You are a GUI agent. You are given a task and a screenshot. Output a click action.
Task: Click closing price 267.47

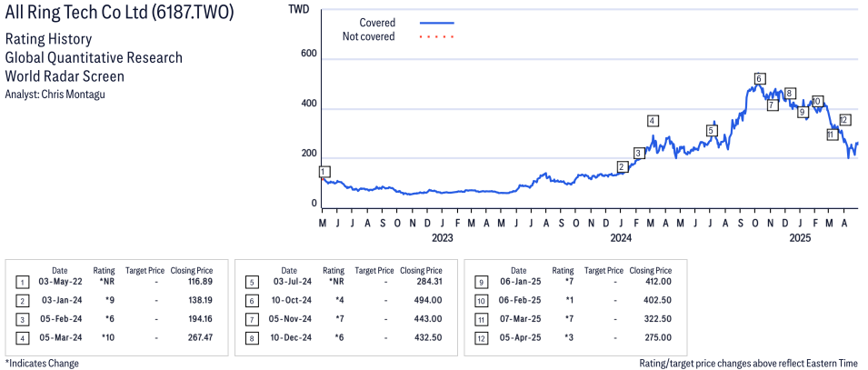[200, 336]
